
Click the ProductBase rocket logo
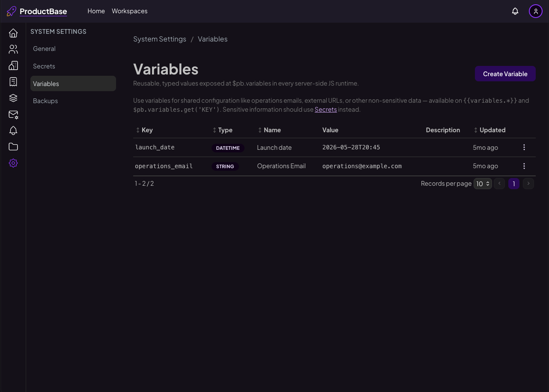(12, 11)
